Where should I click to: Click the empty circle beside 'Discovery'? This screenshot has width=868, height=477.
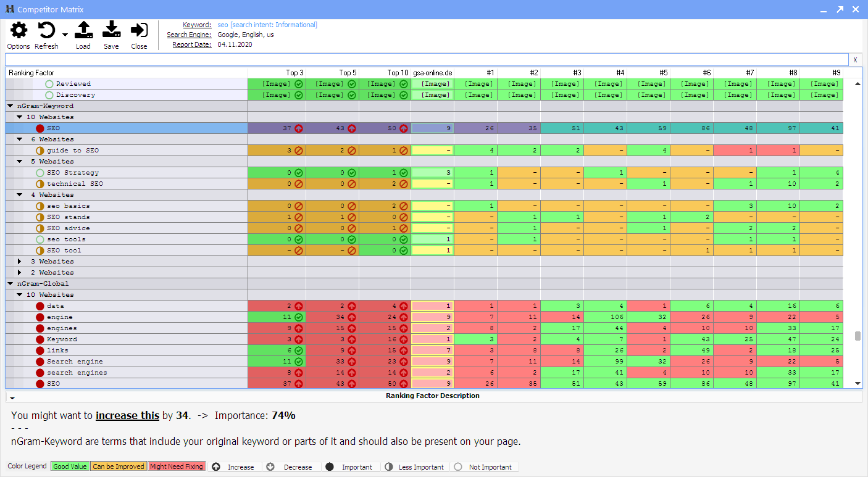point(49,95)
